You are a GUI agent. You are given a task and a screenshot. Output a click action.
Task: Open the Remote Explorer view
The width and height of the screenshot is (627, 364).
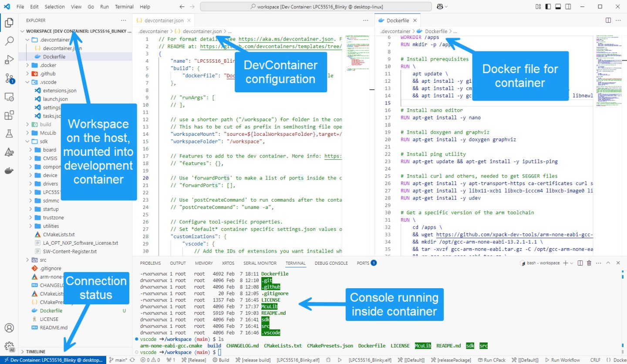(9, 97)
